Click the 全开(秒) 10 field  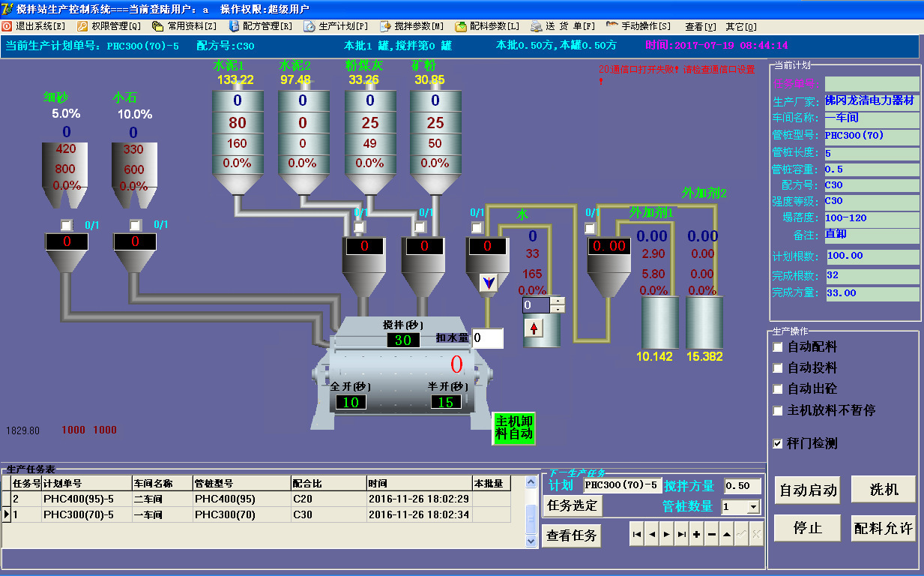351,402
